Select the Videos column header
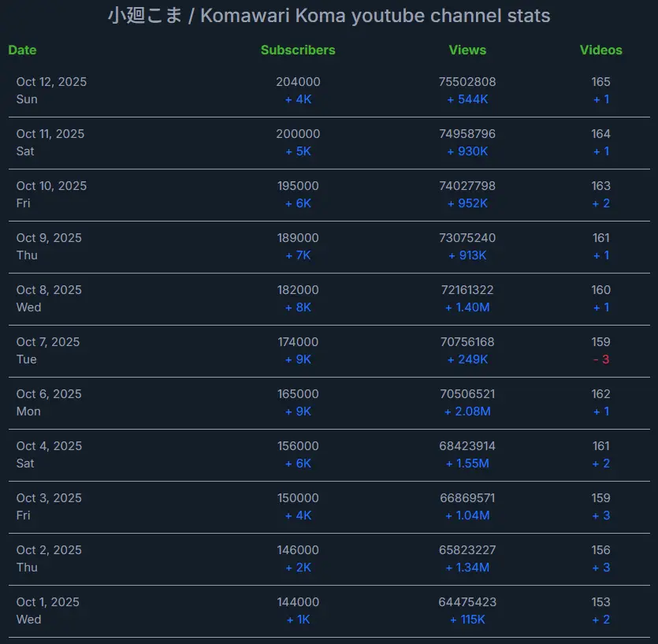This screenshot has height=644, width=658. tap(600, 50)
